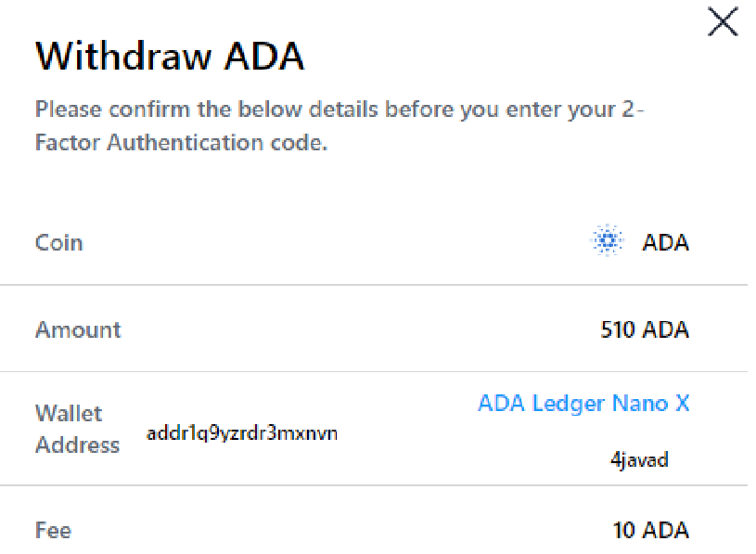Click the Coin row label
The height and width of the screenshot is (554, 756).
tap(58, 243)
